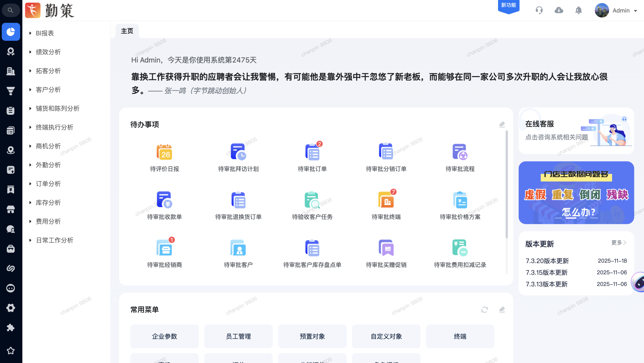Click the search icon at top left
The height and width of the screenshot is (363, 644).
10,10
